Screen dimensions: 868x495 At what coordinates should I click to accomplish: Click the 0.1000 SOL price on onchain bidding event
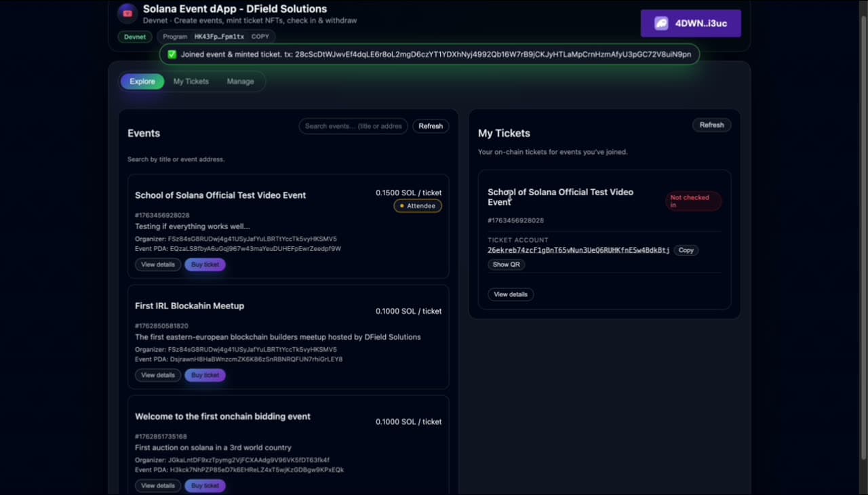(409, 422)
